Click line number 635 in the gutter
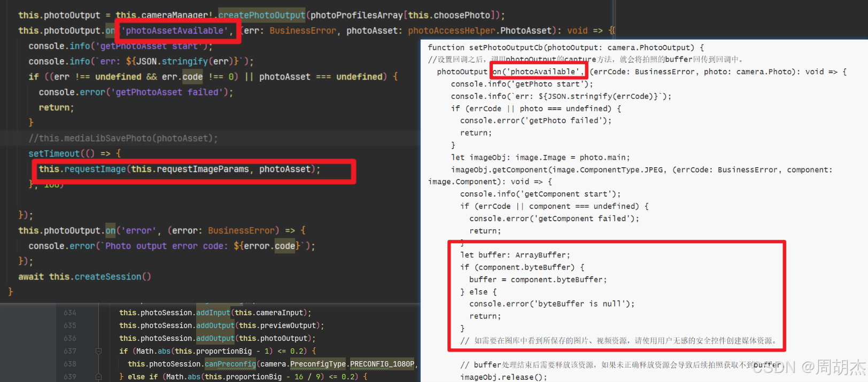This screenshot has height=382, width=868. pos(70,325)
